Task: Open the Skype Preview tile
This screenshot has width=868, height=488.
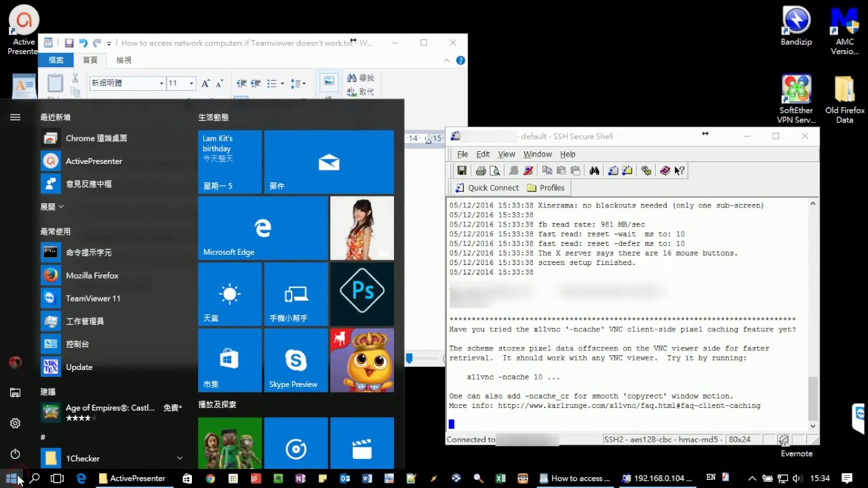Action: pos(296,361)
